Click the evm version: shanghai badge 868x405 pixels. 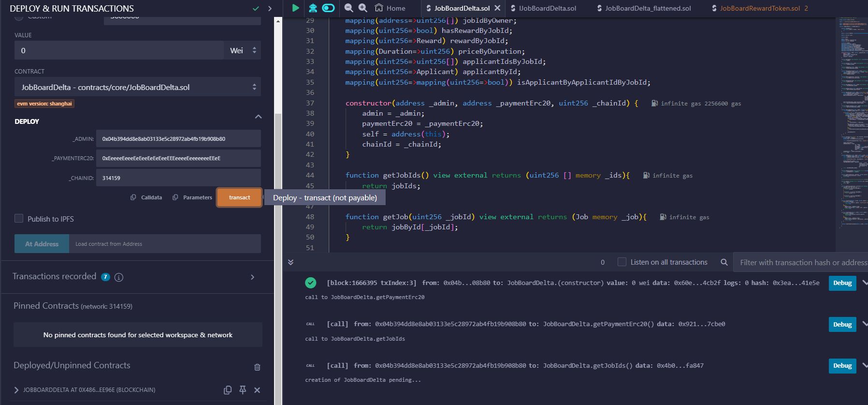point(44,104)
